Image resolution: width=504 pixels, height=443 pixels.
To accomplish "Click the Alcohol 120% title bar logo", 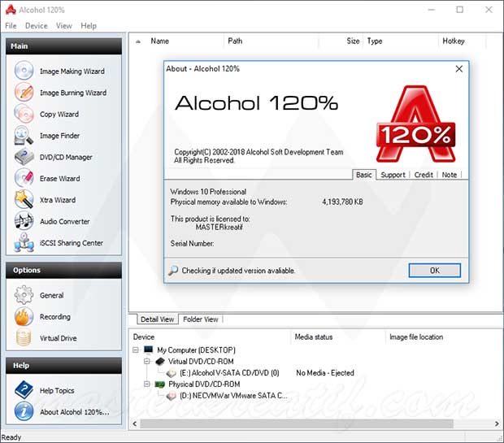I will (x=11, y=10).
